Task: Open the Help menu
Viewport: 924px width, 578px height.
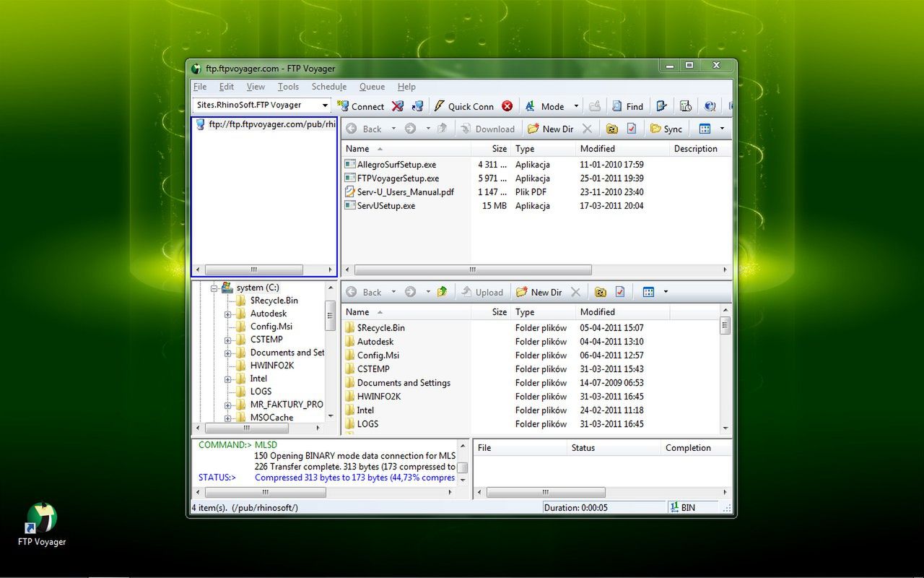Action: click(x=406, y=87)
